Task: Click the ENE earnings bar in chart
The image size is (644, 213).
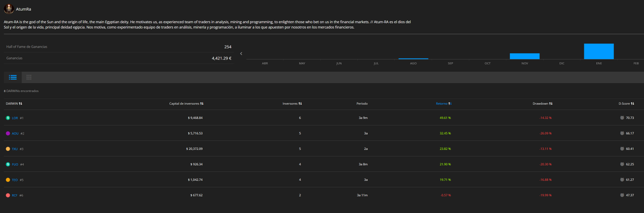Action: [598, 51]
